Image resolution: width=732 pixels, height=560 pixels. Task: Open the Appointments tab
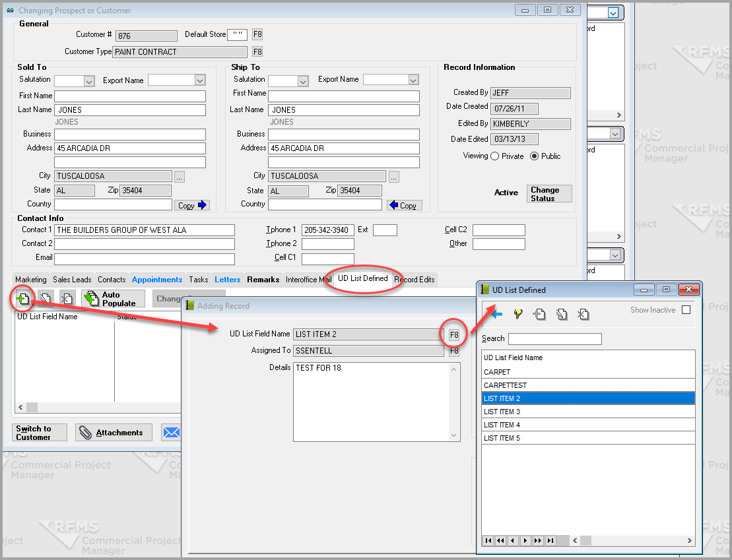pyautogui.click(x=156, y=279)
